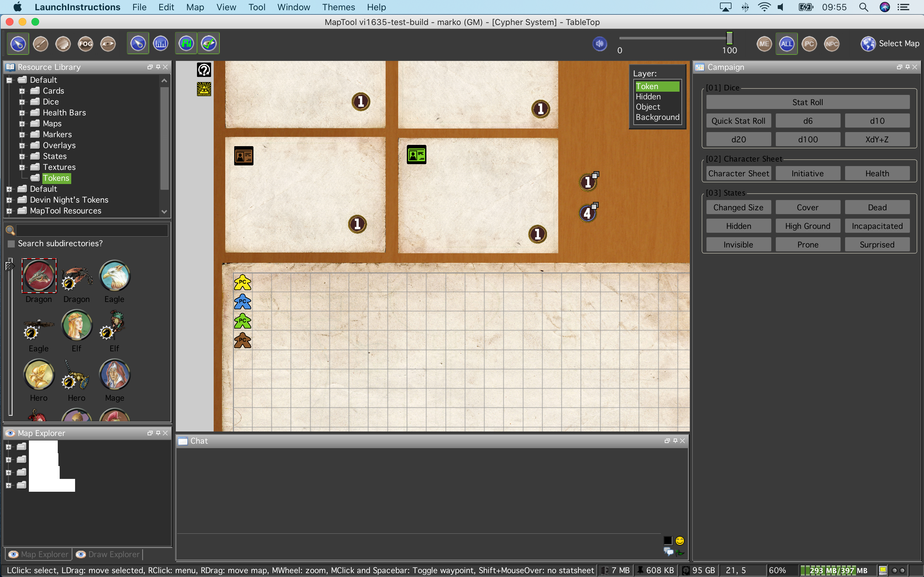Expand the Maps folder

click(x=22, y=124)
